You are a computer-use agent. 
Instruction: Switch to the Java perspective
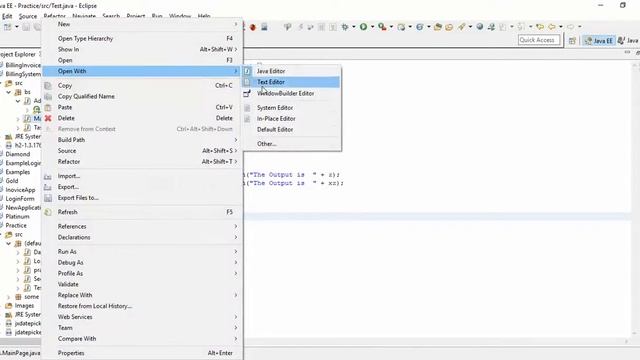[x=628, y=40]
